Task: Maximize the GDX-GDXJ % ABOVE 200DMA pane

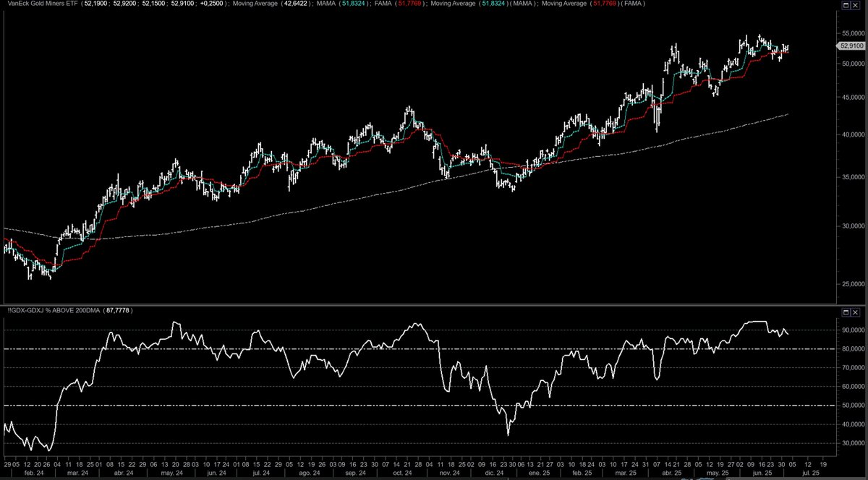Action: (x=846, y=312)
